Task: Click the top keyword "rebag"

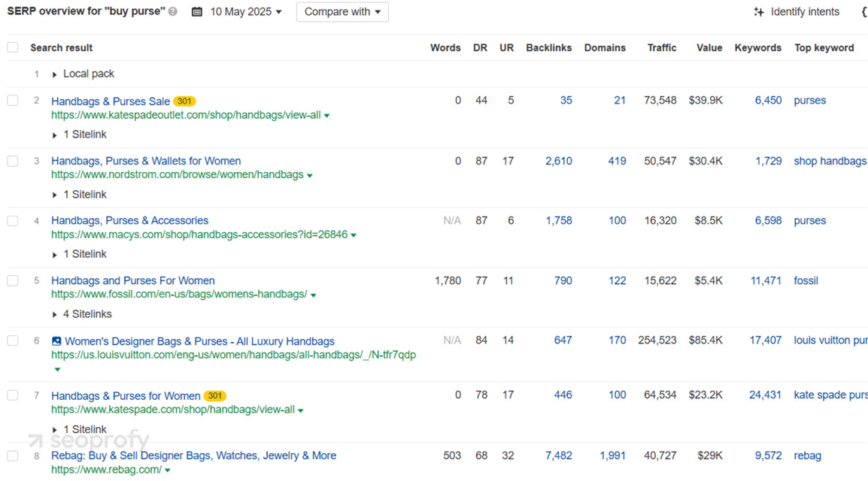Action: click(x=808, y=455)
